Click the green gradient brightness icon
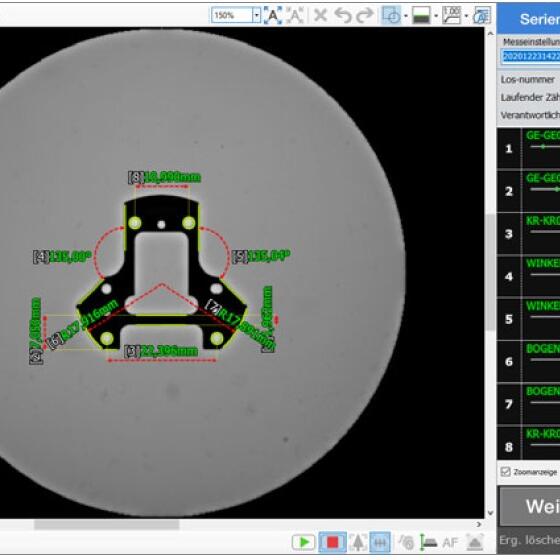 tap(421, 15)
